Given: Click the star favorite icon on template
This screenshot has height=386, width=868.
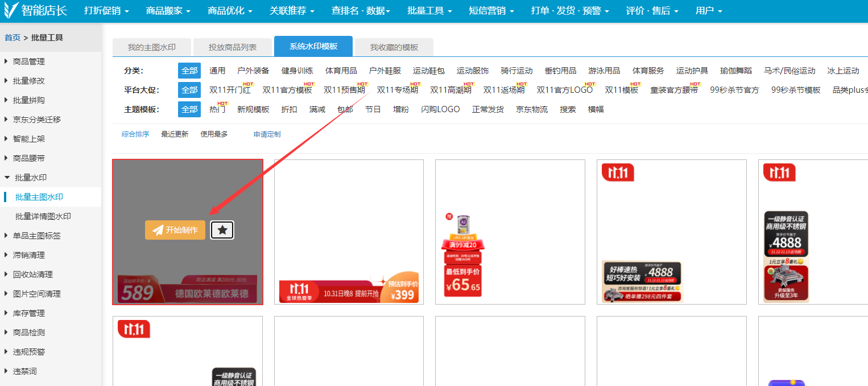Looking at the screenshot, I should [222, 230].
